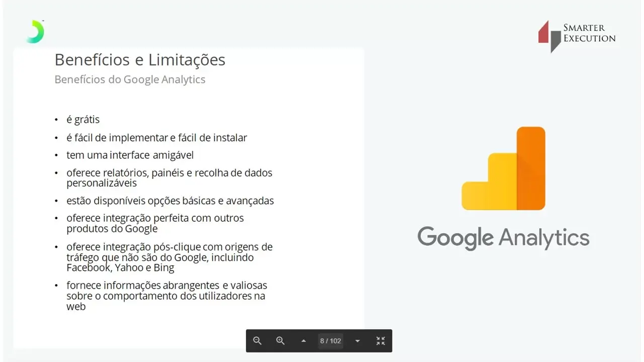Click the bullet 'oferece integração pós-clique com origens'
644x362 pixels.
(x=169, y=257)
